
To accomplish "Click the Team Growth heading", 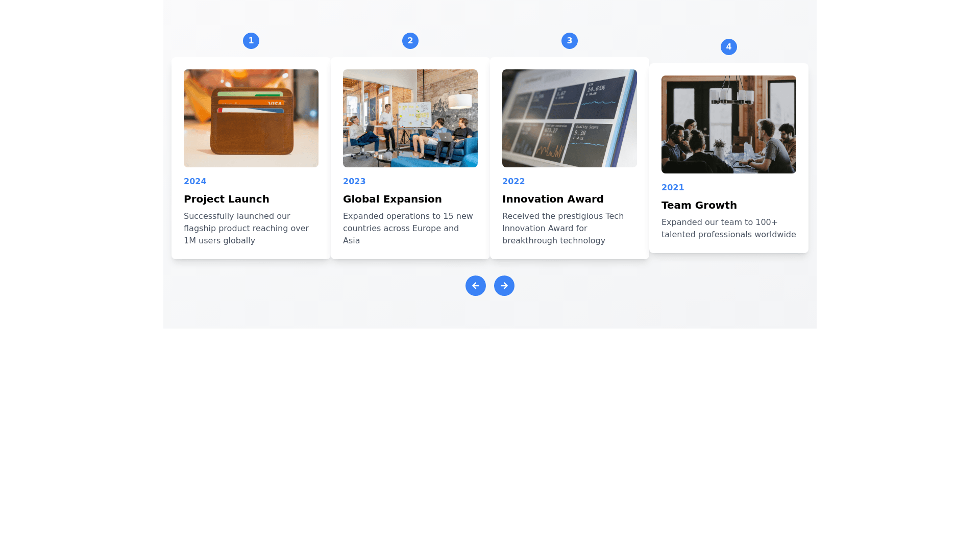I will (x=699, y=205).
